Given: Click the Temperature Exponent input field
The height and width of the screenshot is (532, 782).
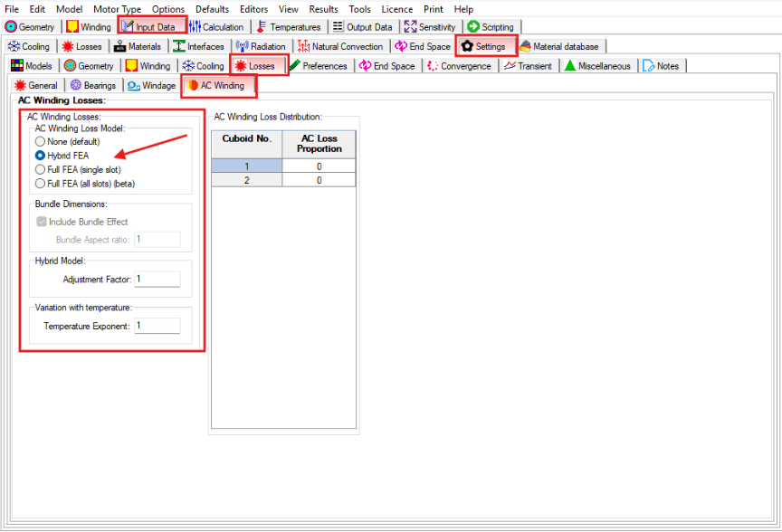Looking at the screenshot, I should point(157,326).
